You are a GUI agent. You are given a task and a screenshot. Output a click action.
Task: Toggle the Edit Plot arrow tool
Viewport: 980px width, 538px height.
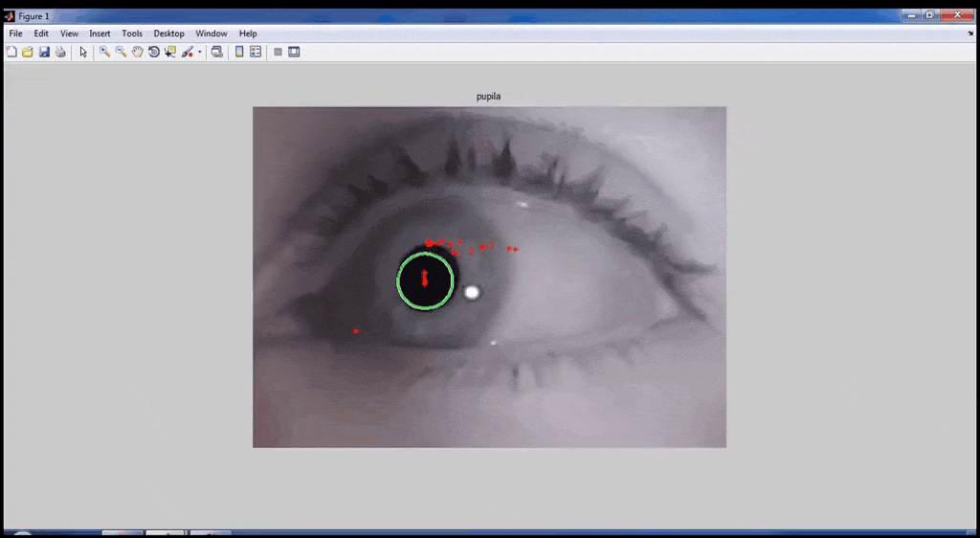click(x=83, y=52)
